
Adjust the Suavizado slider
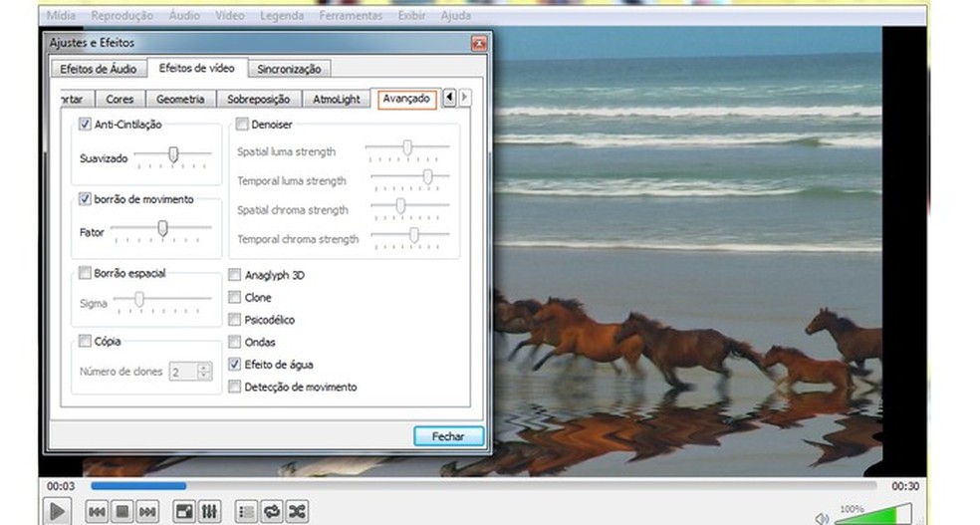(x=173, y=155)
